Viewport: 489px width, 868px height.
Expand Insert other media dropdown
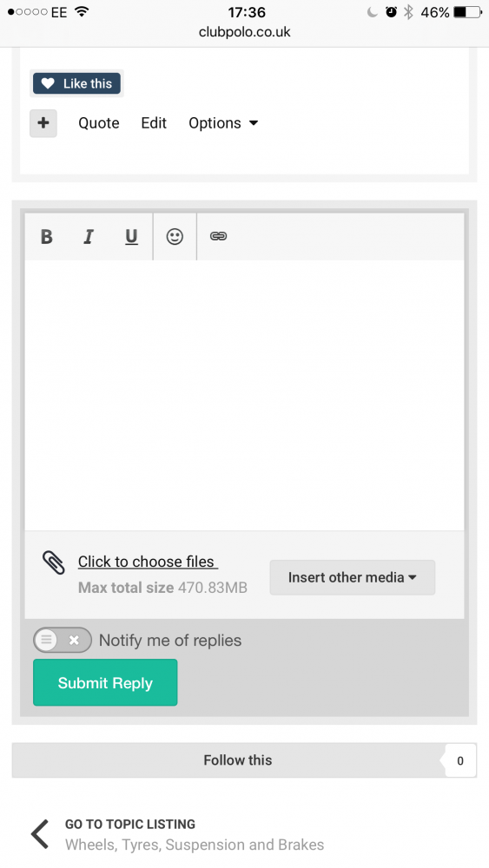coord(353,577)
